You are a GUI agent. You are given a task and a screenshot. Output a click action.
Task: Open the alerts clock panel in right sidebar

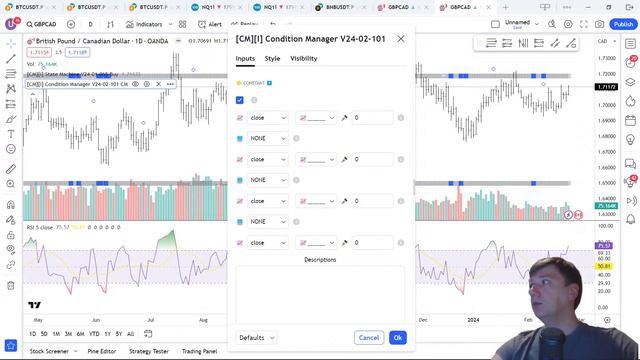tap(631, 62)
